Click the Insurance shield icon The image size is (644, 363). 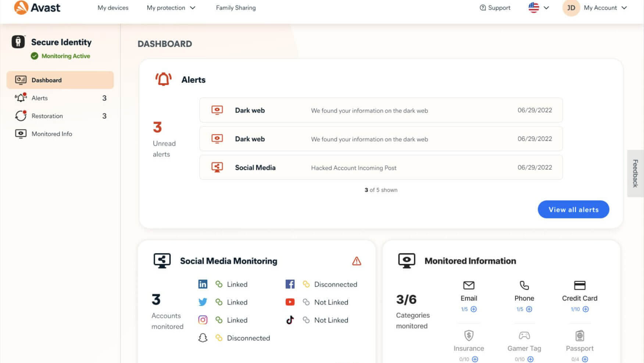(x=469, y=335)
